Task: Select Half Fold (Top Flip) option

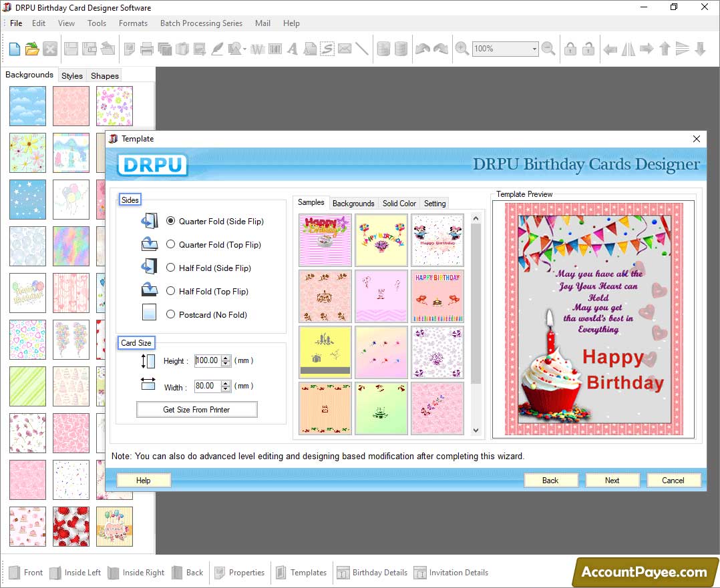Action: (x=170, y=291)
